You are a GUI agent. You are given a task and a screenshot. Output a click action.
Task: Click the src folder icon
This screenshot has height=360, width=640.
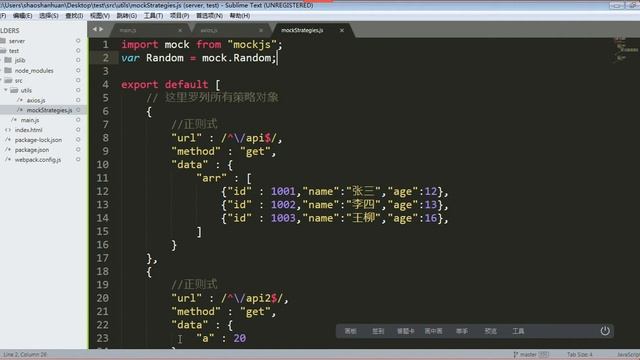pyautogui.click(x=8, y=80)
